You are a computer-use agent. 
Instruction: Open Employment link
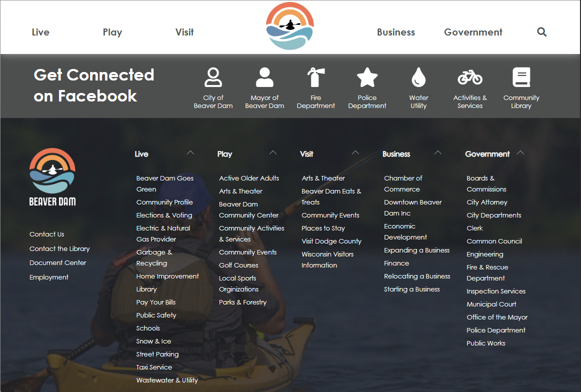pos(49,277)
